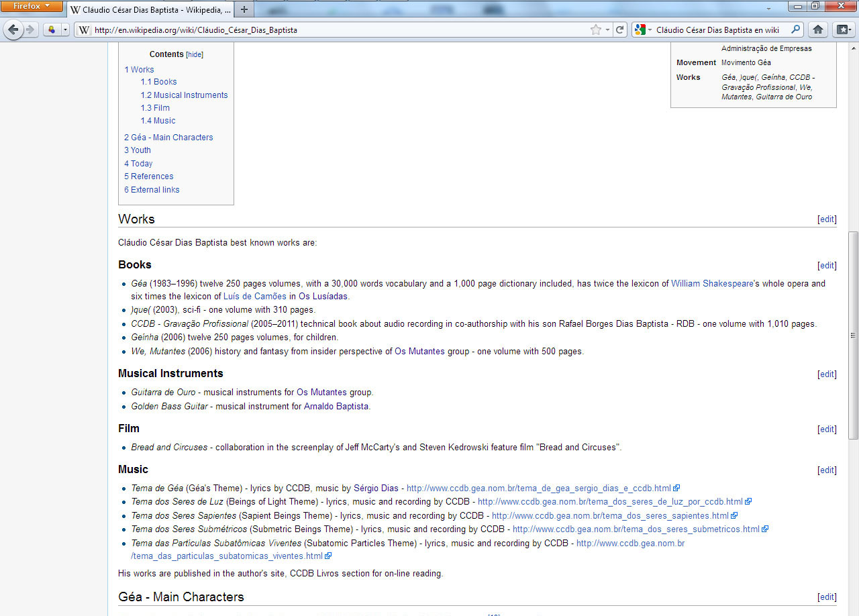The image size is (859, 616).
Task: Hide the Contents table
Action: [195, 55]
